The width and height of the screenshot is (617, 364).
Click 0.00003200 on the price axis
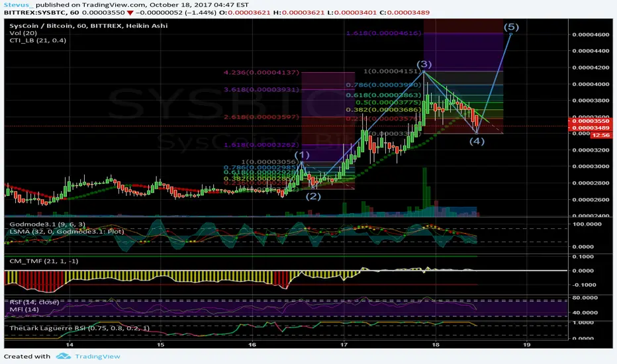pos(591,150)
